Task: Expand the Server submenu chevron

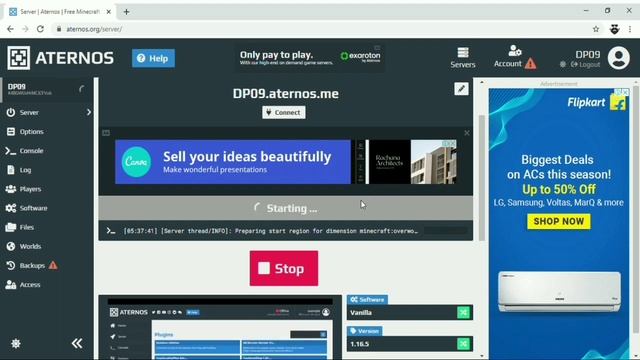Action: [89, 112]
